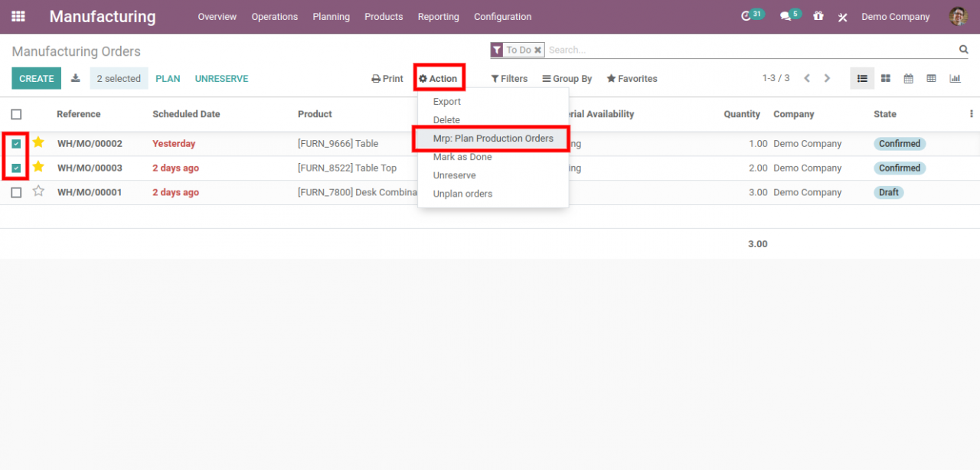The image size is (980, 470).
Task: Open the Group By dropdown
Action: coord(567,78)
